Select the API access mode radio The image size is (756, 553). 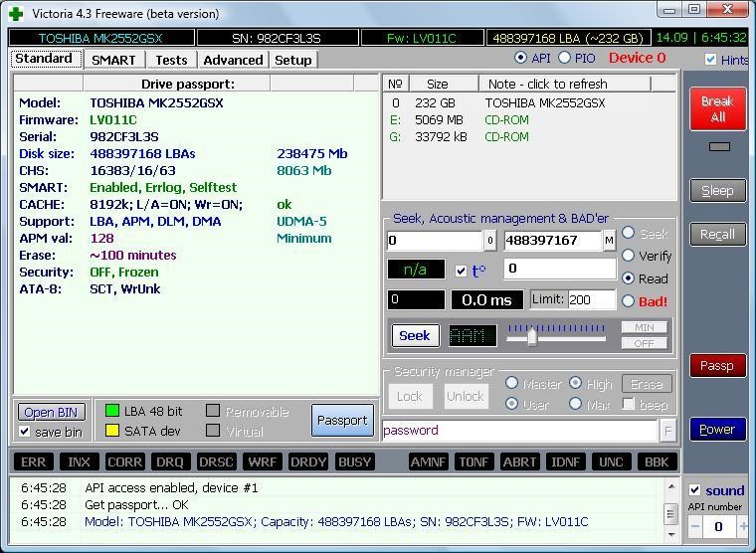click(520, 58)
